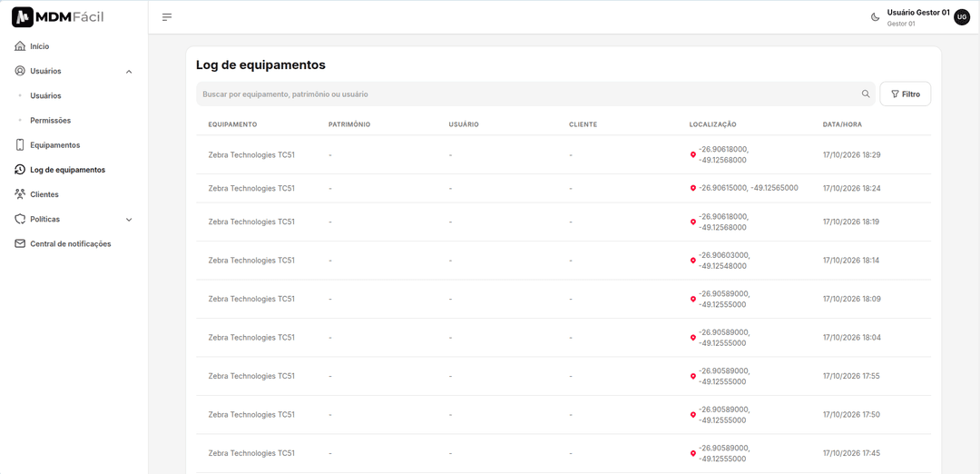Click timestamp 17/10/2026 18:04
Viewport: 980px width, 474px height.
pyautogui.click(x=851, y=338)
